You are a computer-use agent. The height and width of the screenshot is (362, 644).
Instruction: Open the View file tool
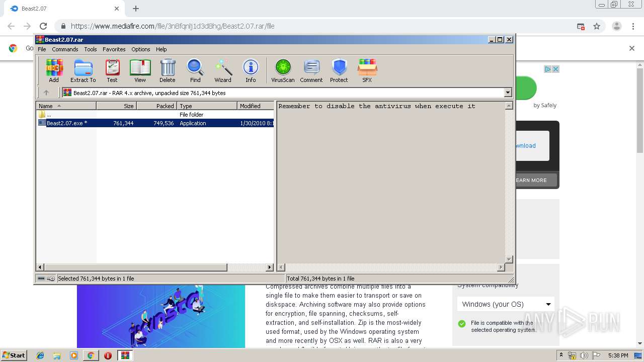pyautogui.click(x=140, y=70)
